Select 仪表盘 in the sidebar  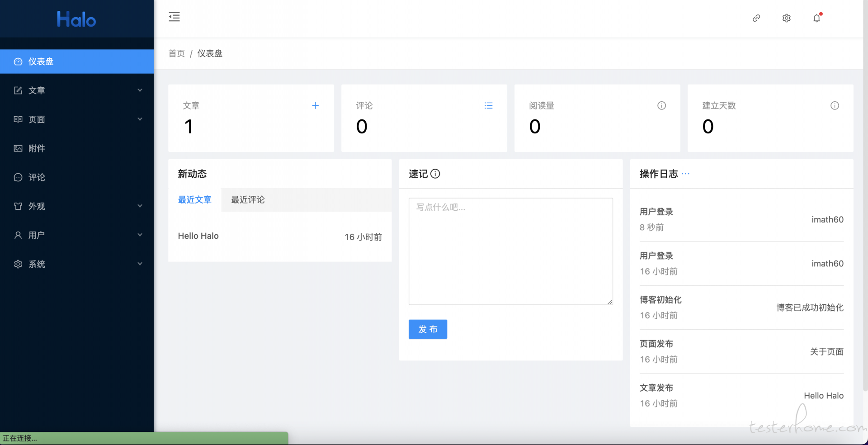pos(77,62)
